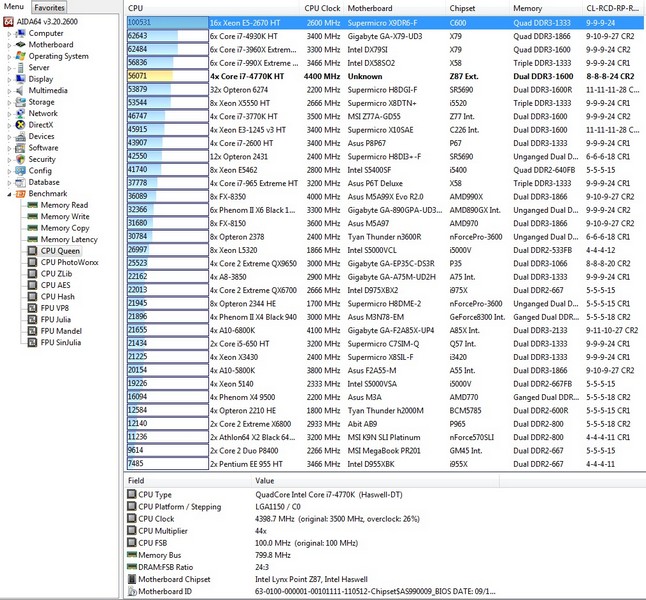Click the Memory Copy benchmark icon
Viewport: 646px width, 600px height.
coord(33,228)
